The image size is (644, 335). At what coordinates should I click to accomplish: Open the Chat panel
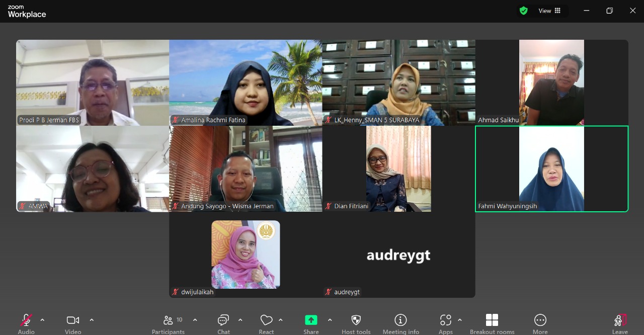pyautogui.click(x=223, y=320)
